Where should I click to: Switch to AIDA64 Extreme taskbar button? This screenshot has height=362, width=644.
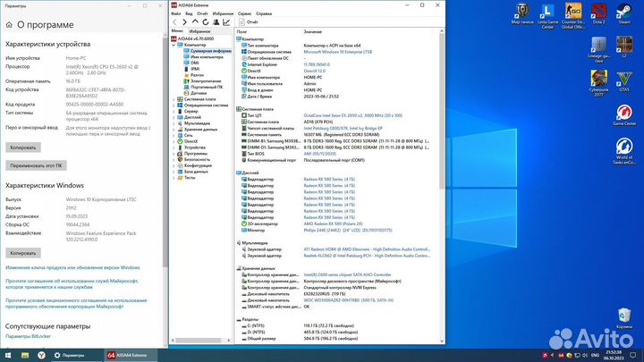tap(130, 356)
